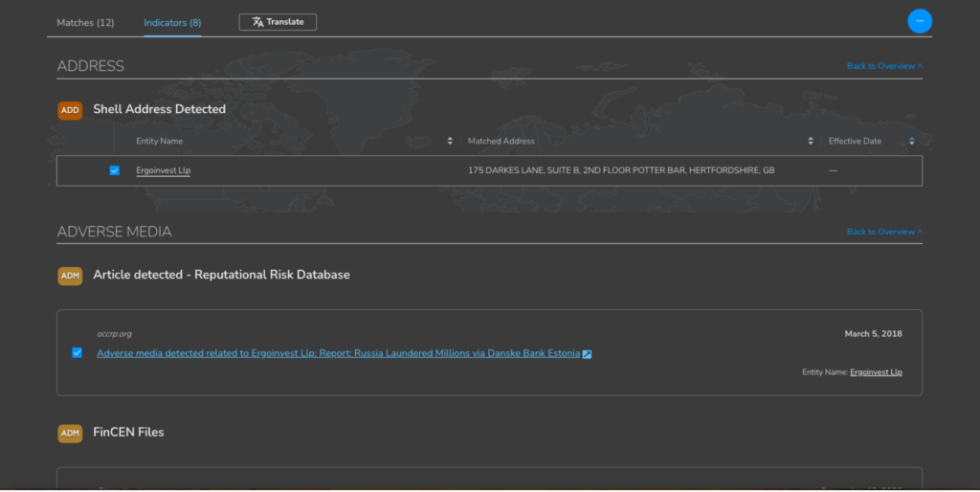Sort by Entity Name column arrows

click(x=450, y=142)
